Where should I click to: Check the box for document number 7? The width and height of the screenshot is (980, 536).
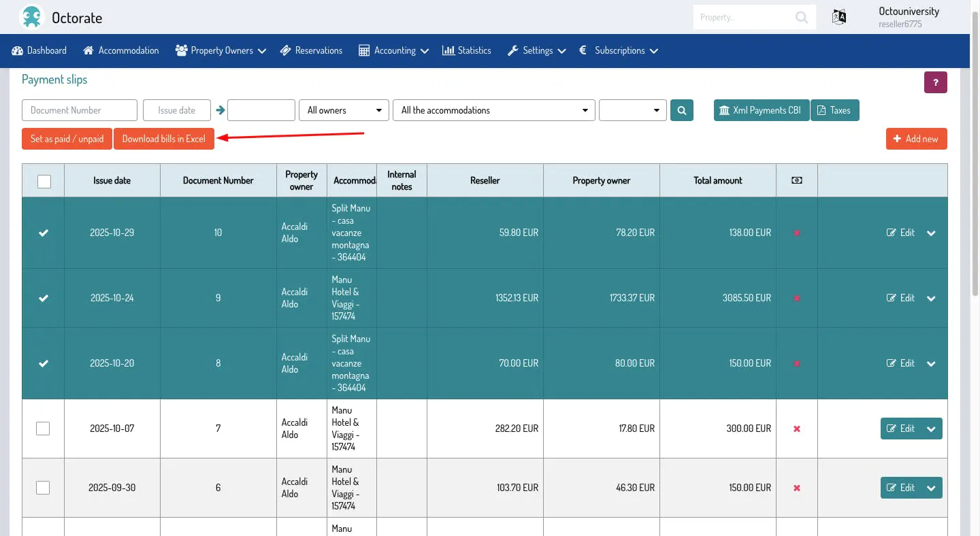43,429
